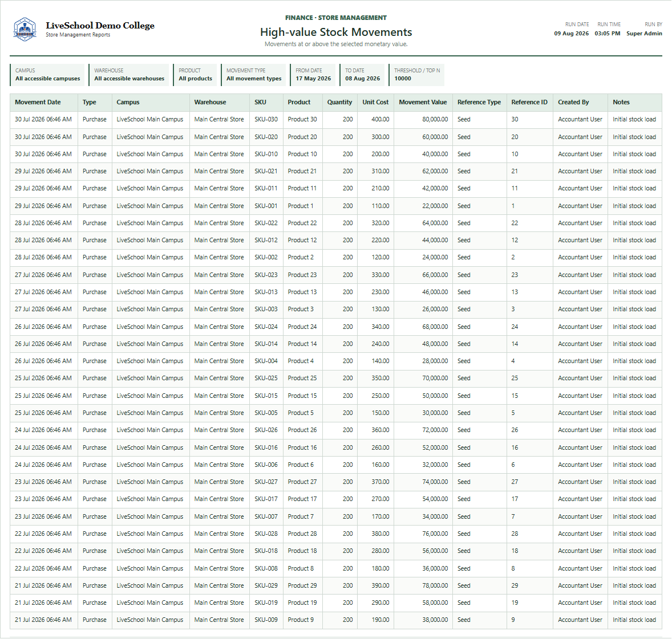Click the Reference ID column header

[x=529, y=103]
